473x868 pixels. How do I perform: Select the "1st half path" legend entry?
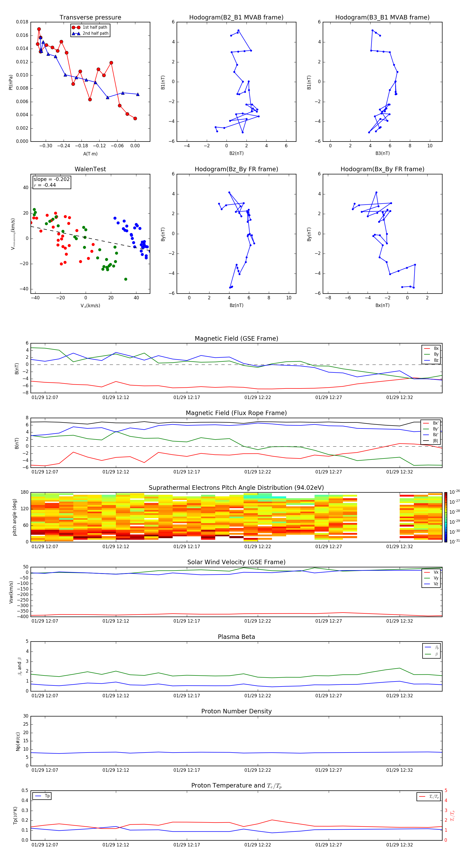(90, 27)
